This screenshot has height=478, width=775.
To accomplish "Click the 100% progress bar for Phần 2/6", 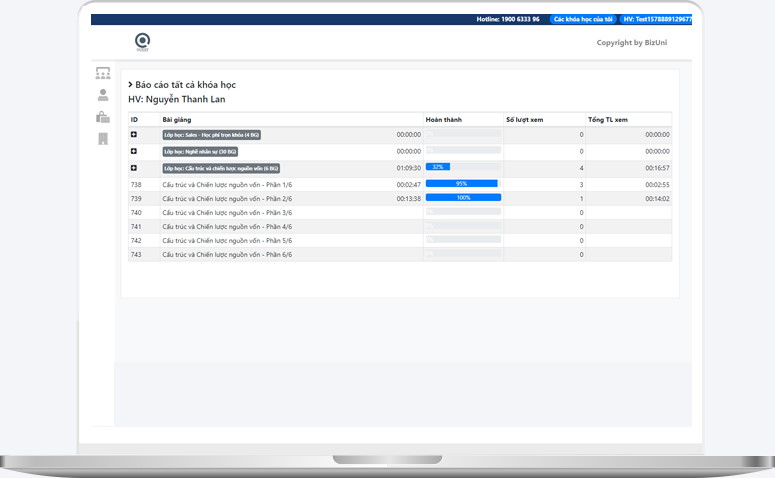I will [463, 198].
